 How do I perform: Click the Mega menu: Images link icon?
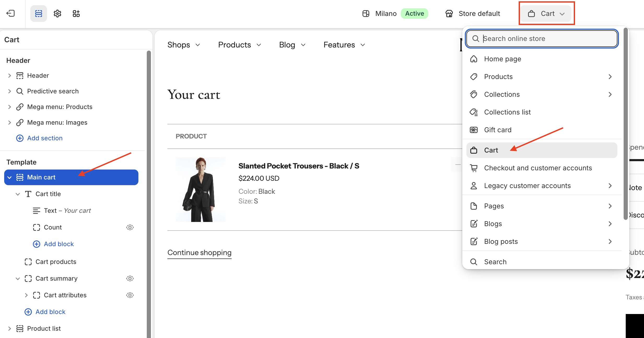click(x=20, y=123)
